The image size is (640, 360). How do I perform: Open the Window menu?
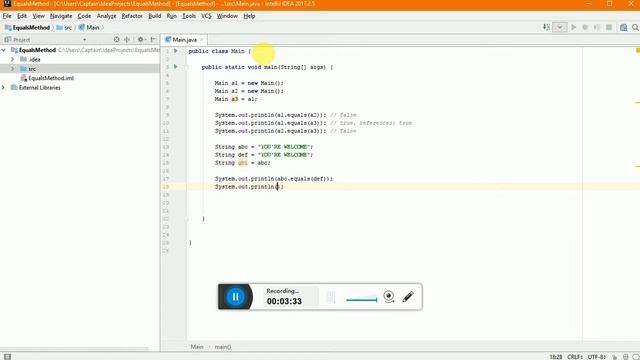tap(227, 16)
